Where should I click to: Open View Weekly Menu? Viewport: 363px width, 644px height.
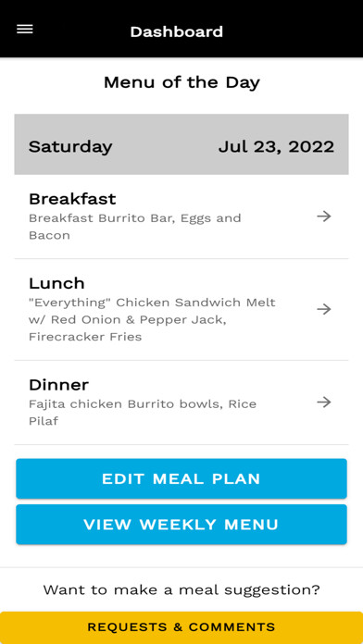click(x=181, y=525)
